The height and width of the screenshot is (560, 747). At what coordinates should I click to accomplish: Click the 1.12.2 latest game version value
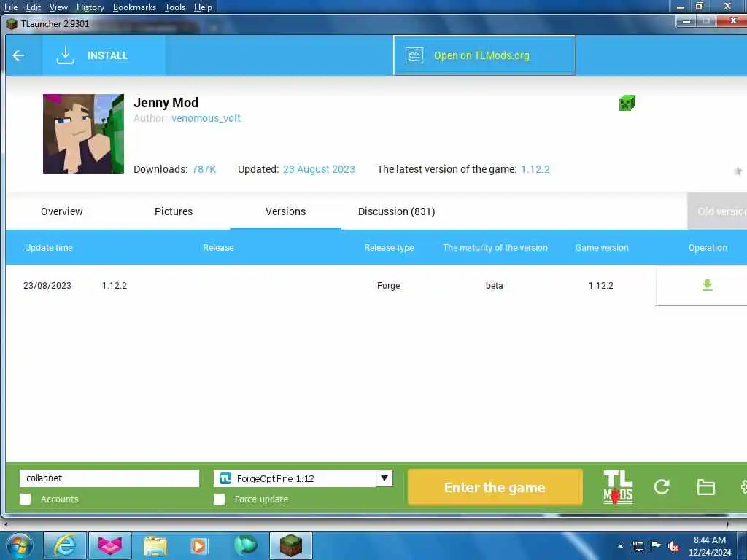click(535, 169)
